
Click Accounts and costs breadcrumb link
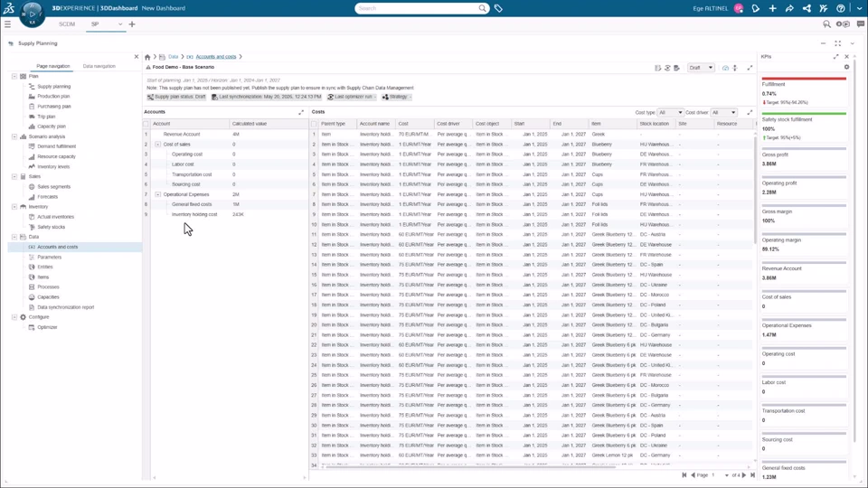[x=216, y=56]
